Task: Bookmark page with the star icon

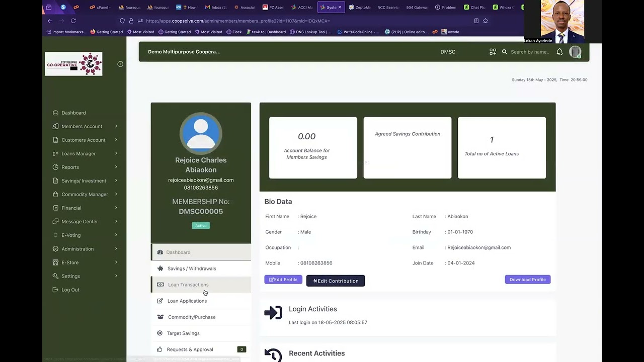Action: [x=486, y=21]
